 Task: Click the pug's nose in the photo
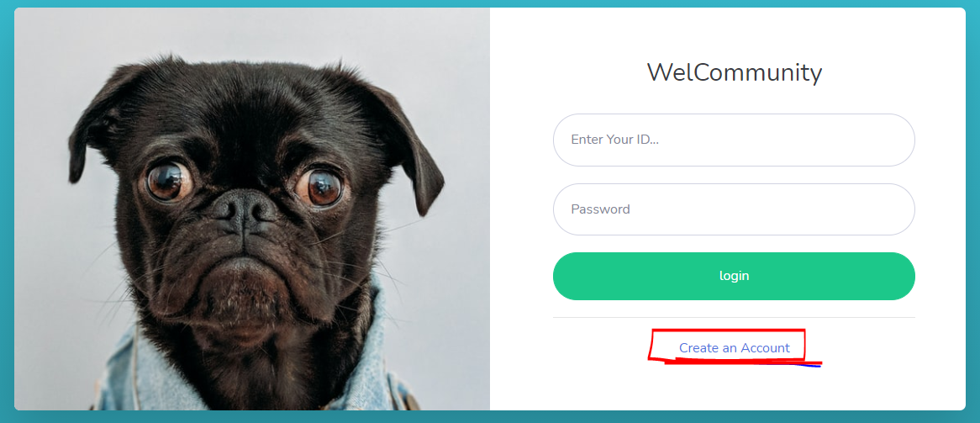click(x=245, y=209)
